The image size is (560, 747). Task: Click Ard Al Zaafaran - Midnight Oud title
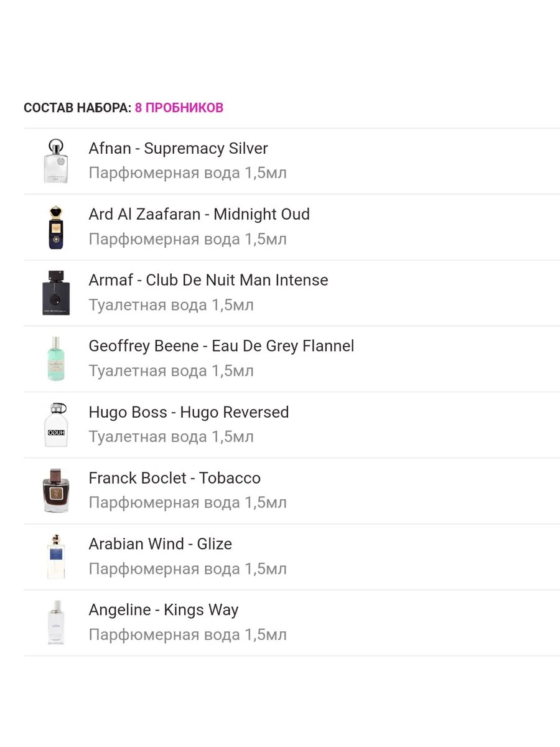(199, 215)
